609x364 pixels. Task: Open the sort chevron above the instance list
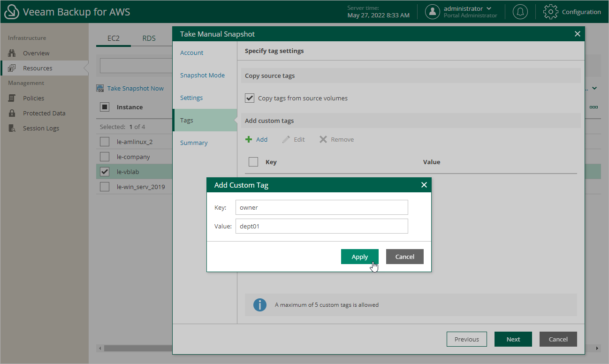[x=594, y=88]
